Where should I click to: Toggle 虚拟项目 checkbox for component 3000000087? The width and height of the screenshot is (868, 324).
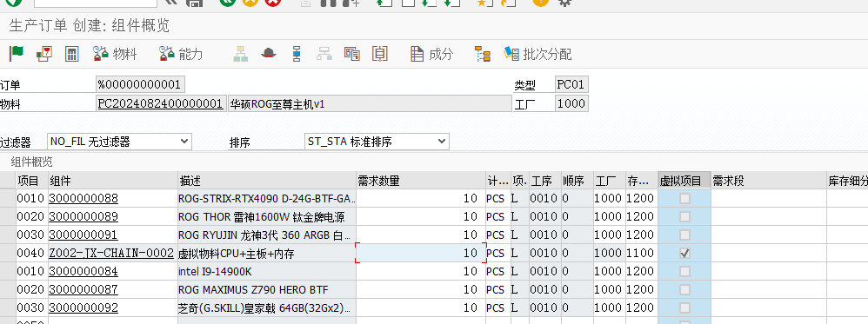[x=684, y=289]
